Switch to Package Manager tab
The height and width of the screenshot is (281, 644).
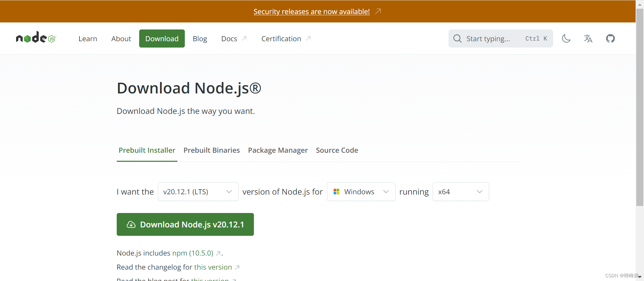(x=278, y=150)
